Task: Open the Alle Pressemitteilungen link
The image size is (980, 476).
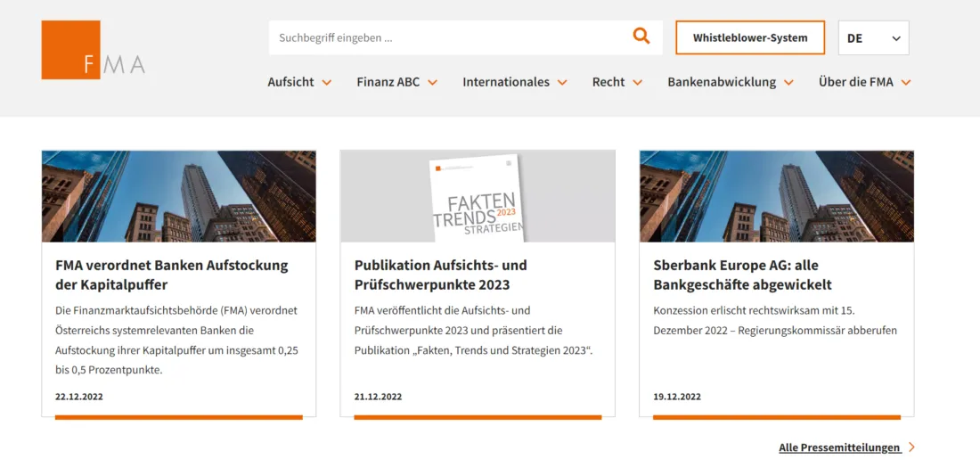Action: [x=839, y=447]
